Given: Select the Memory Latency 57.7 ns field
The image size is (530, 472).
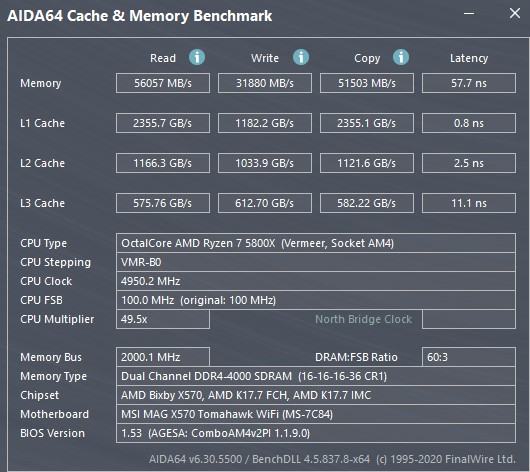Looking at the screenshot, I should [468, 83].
